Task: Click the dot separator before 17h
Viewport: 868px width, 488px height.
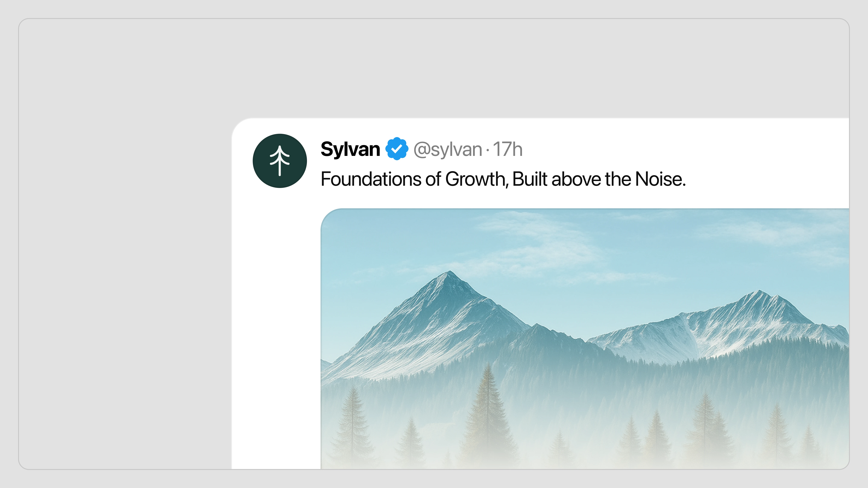Action: (x=488, y=150)
